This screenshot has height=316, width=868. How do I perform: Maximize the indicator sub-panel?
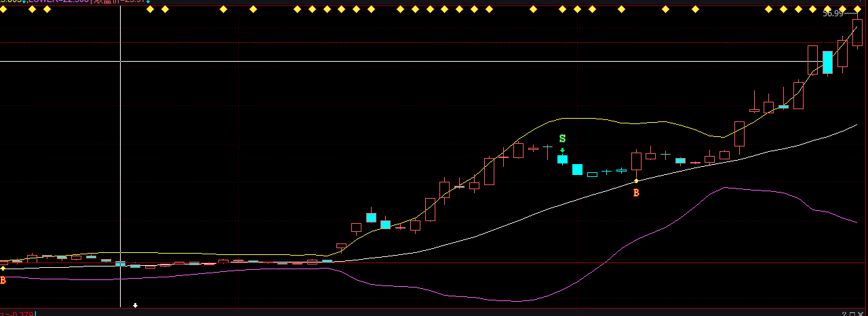(x=852, y=313)
